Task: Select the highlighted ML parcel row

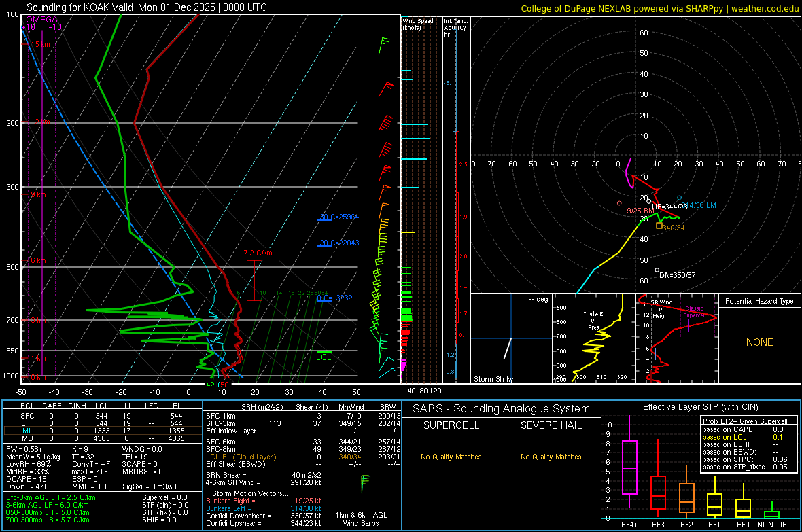Action: click(101, 431)
